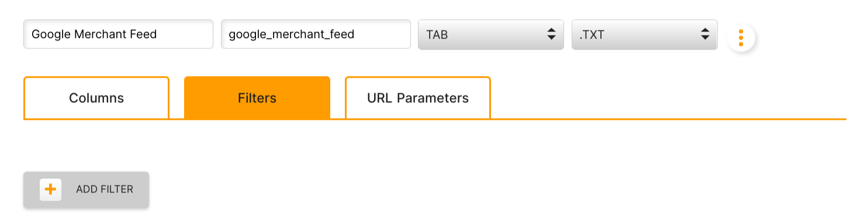868x223 pixels.
Task: Go to URL Parameters settings
Action: point(418,98)
